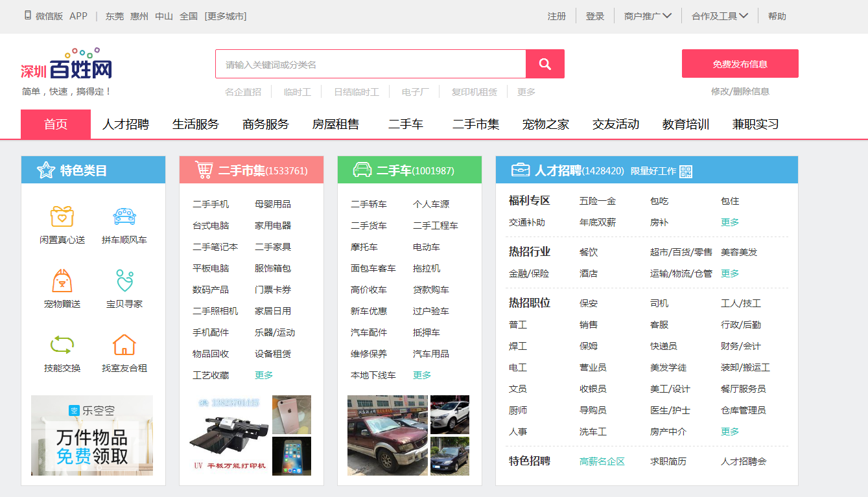Image resolution: width=868 pixels, height=497 pixels.
Task: Open the 宝贝寻家 icon
Action: click(124, 281)
